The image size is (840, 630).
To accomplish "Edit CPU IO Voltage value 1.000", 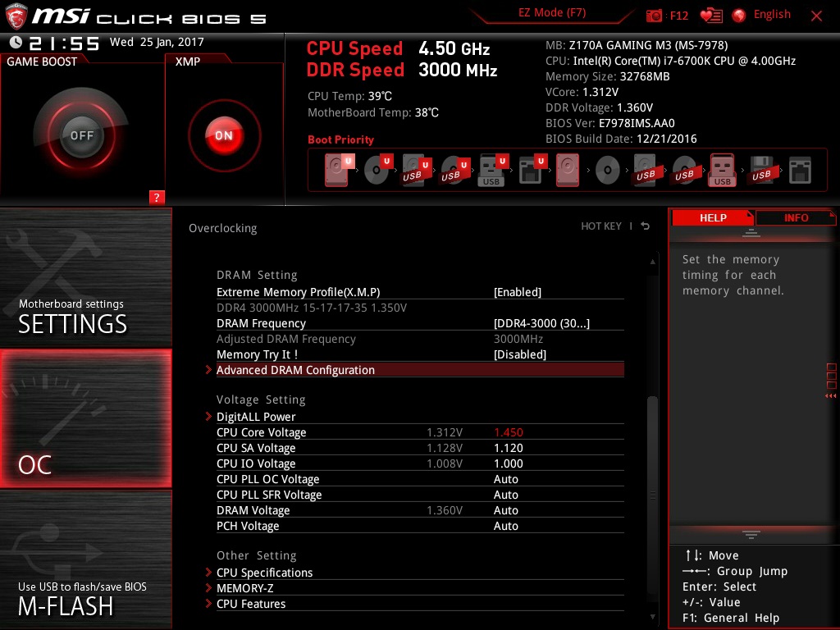I will pos(509,463).
